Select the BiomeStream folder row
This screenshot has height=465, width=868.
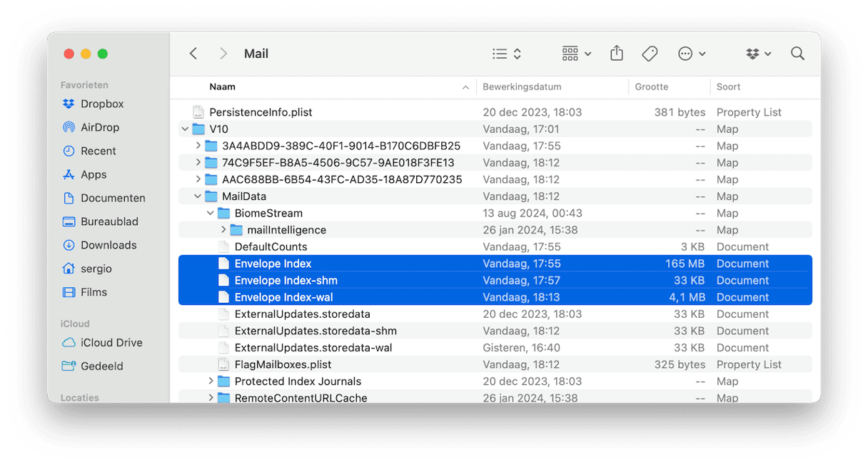click(x=495, y=213)
